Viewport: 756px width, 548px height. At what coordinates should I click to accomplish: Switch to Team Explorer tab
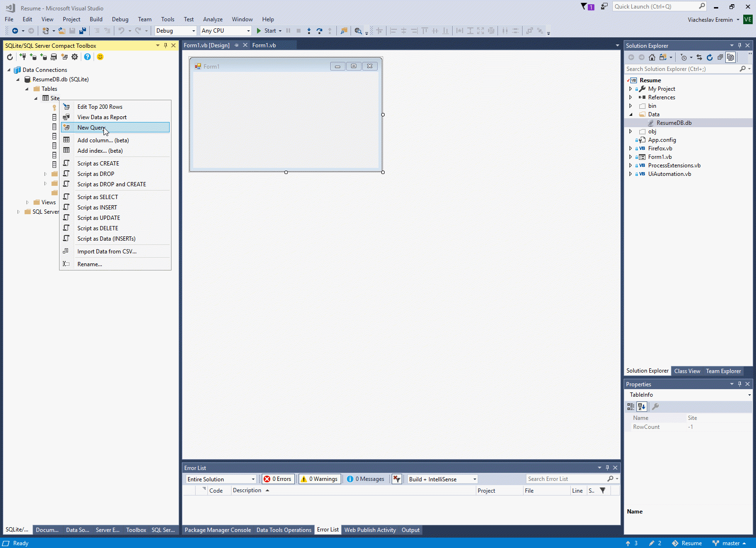coord(723,371)
